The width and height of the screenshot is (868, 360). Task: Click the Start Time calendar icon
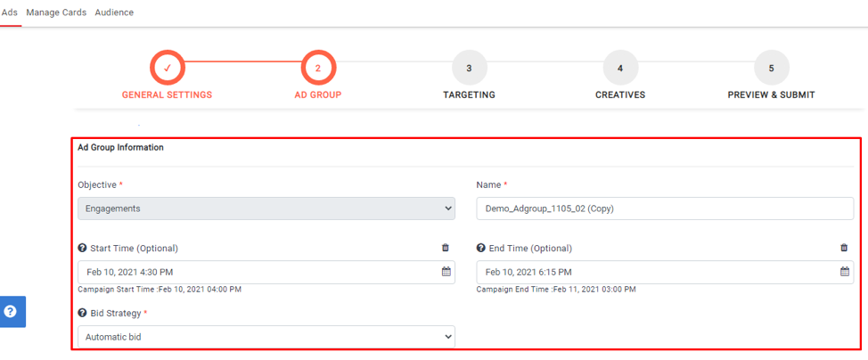pyautogui.click(x=446, y=272)
